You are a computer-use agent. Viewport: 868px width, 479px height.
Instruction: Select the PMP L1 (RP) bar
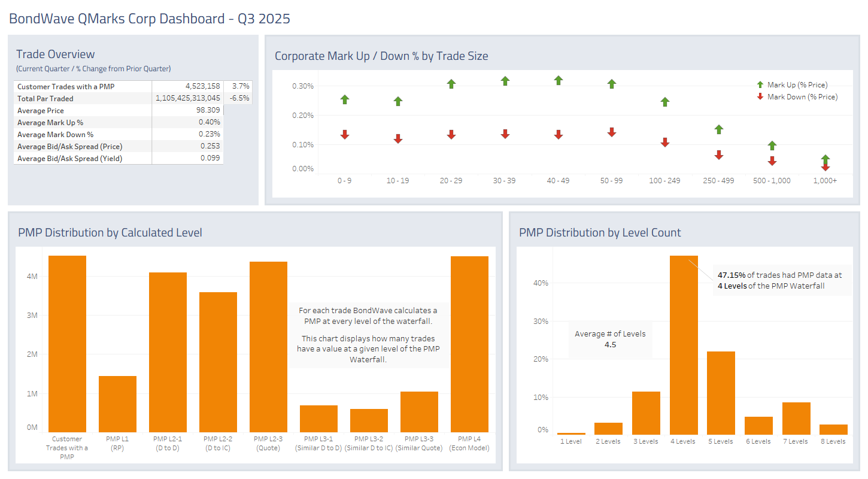117,404
